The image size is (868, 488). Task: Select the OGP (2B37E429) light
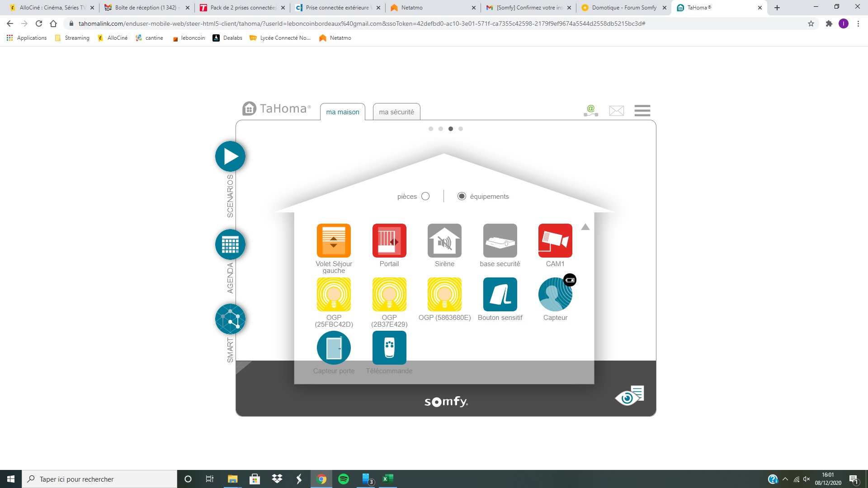point(389,294)
